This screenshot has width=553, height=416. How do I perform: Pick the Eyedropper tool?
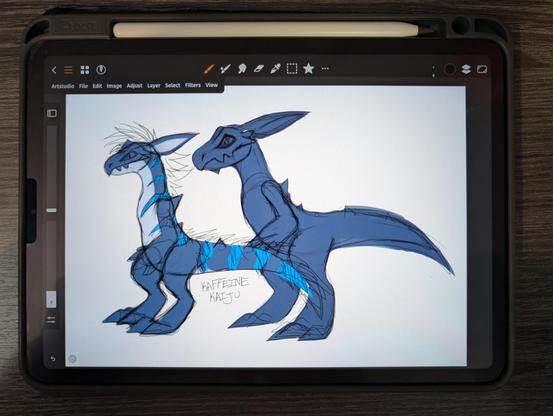click(x=275, y=69)
